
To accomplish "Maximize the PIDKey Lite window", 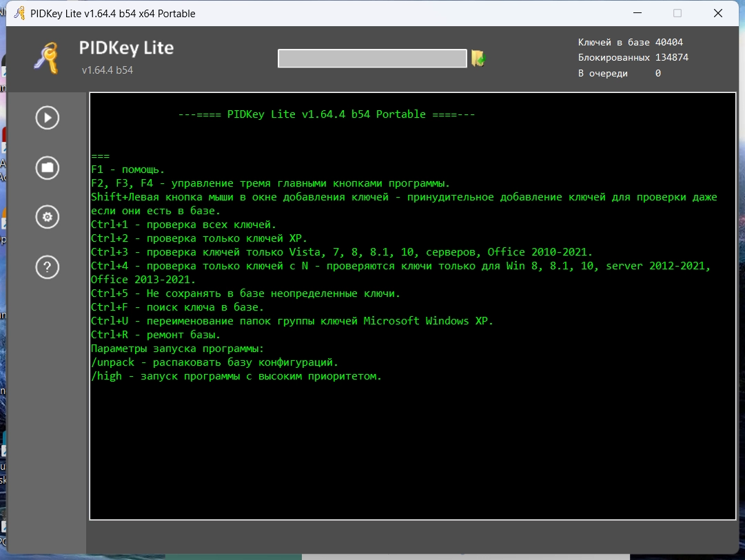I will [677, 13].
